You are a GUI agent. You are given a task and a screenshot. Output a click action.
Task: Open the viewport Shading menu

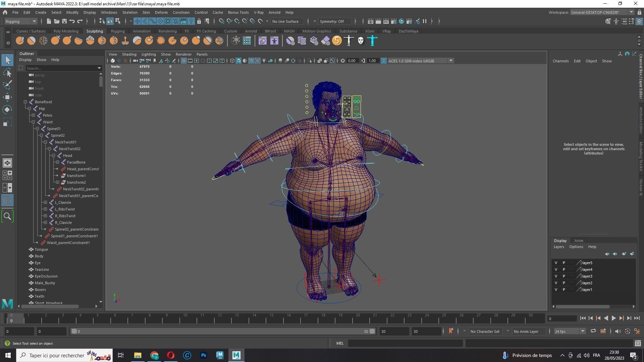click(129, 54)
